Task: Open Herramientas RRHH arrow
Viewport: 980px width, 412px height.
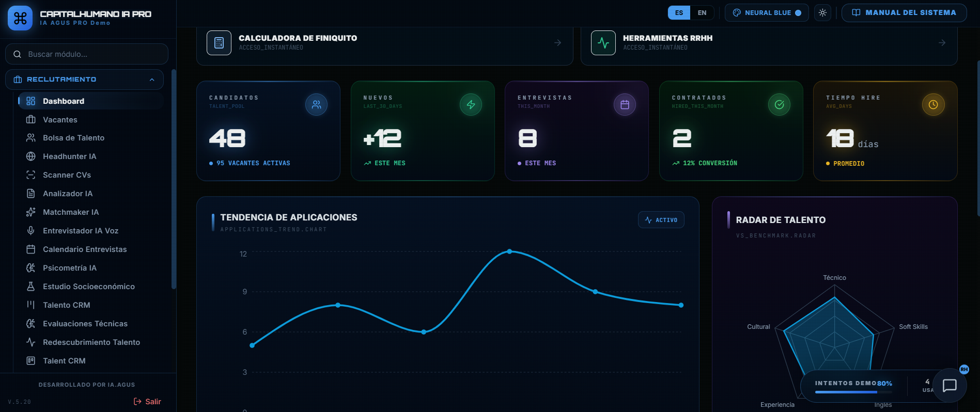Action: click(942, 43)
